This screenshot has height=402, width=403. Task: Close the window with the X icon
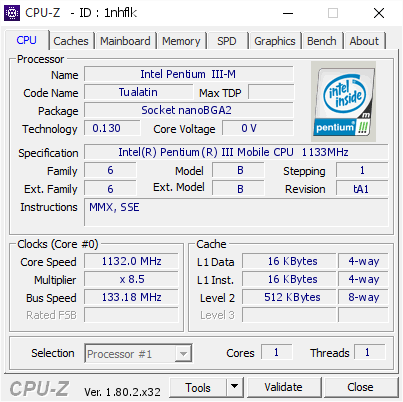379,13
